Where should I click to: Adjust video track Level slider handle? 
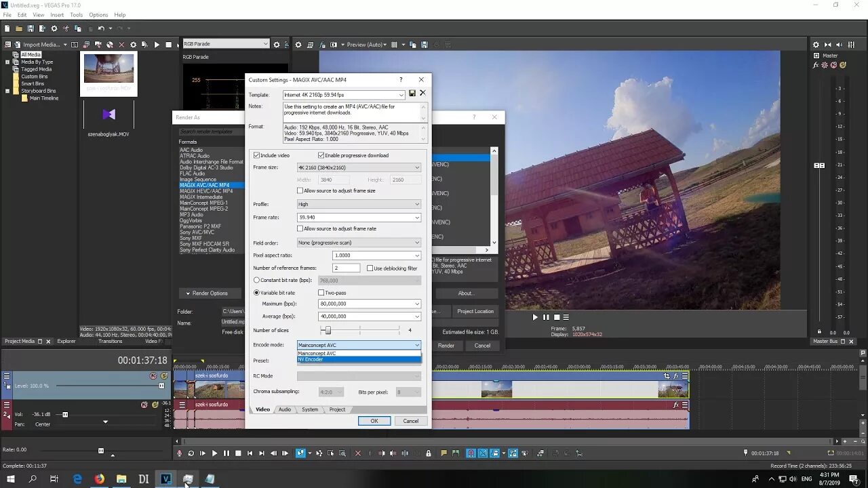161,386
